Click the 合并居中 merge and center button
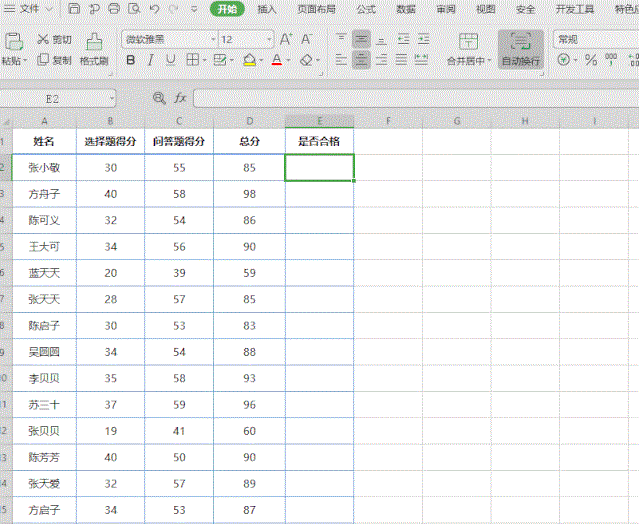Image resolution: width=639 pixels, height=524 pixels. pyautogui.click(x=468, y=47)
